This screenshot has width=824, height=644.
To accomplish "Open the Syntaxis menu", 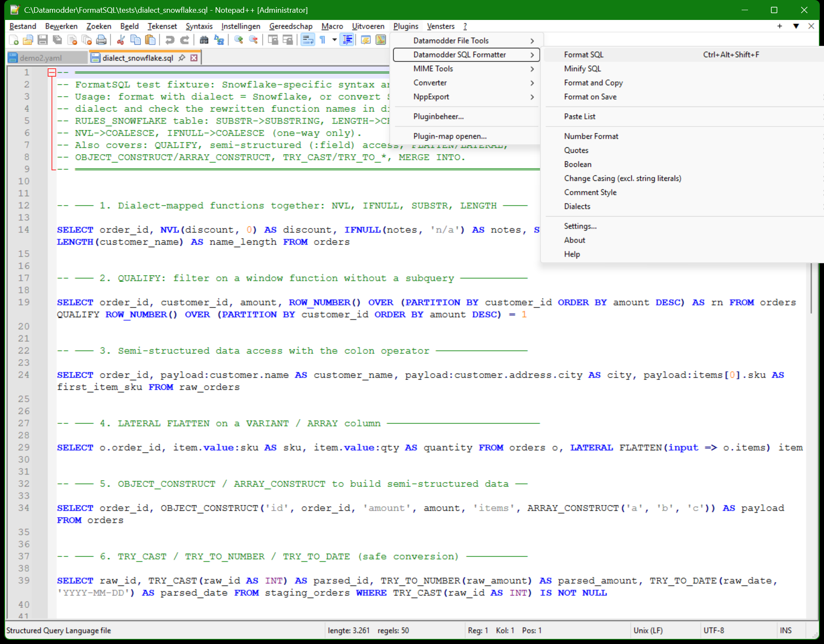I will (x=199, y=26).
